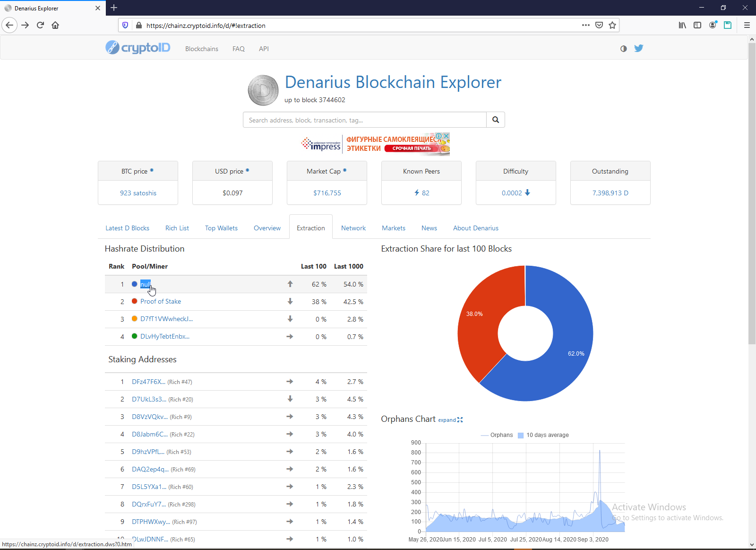Open the D7fT1VWwheckJ... miner address
Screen dimensions: 756x550
point(166,319)
